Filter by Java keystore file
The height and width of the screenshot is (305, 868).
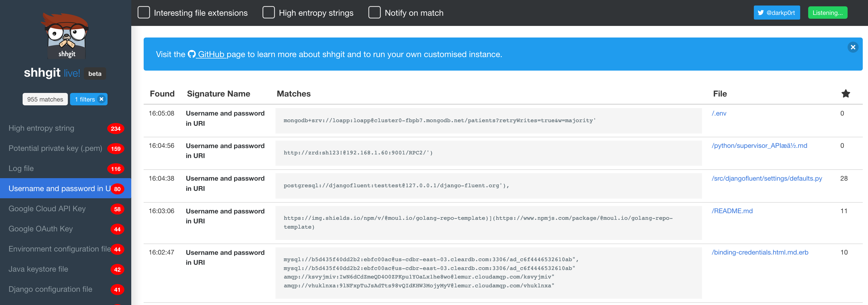click(38, 269)
